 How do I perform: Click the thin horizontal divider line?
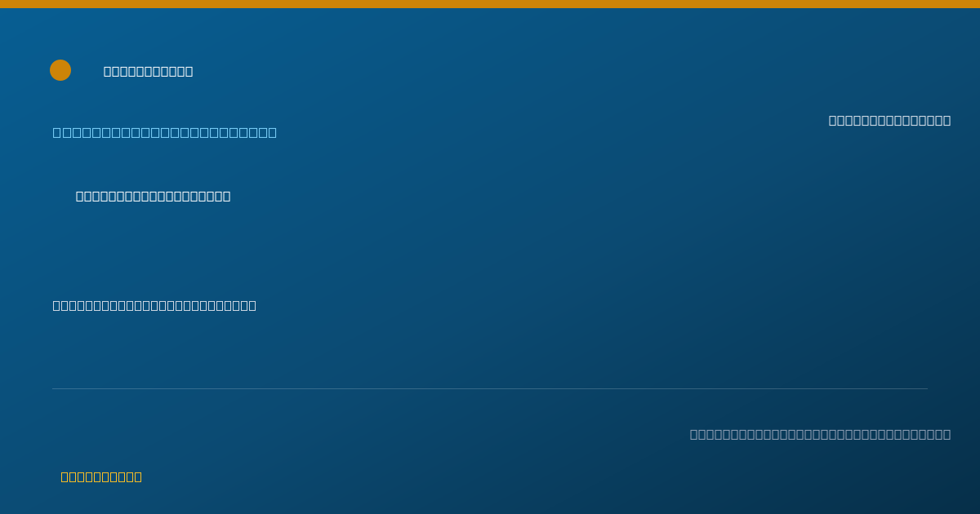tap(490, 388)
